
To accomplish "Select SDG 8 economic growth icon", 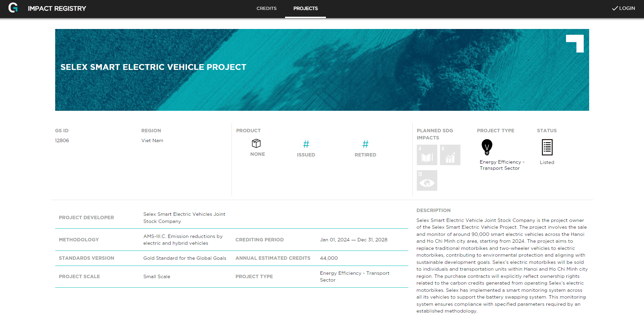I will coord(450,155).
